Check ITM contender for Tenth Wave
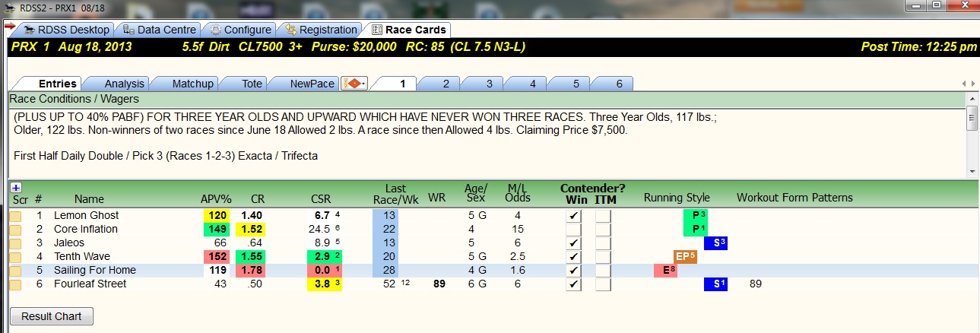This screenshot has height=333, width=980. click(604, 257)
